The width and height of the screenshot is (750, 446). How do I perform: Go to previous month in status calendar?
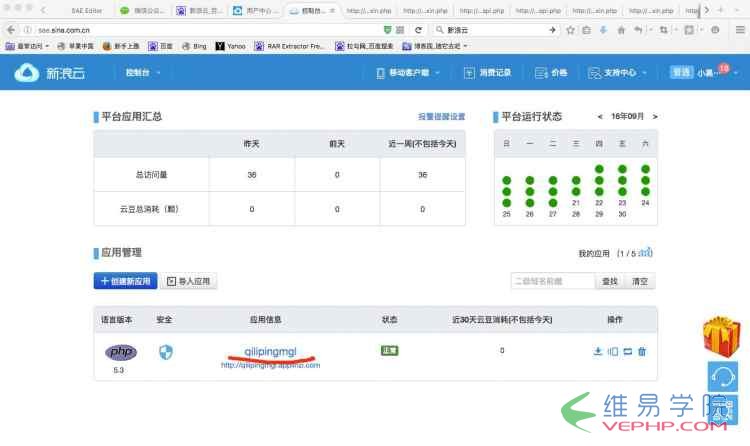point(600,116)
